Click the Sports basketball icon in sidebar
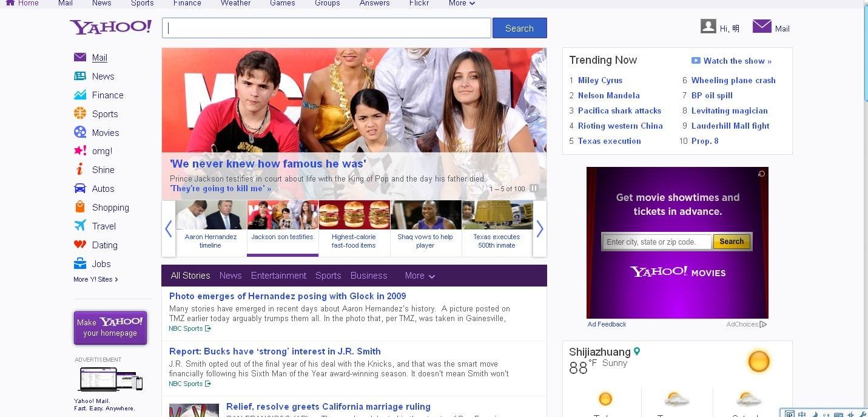This screenshot has width=868, height=417. (80, 114)
